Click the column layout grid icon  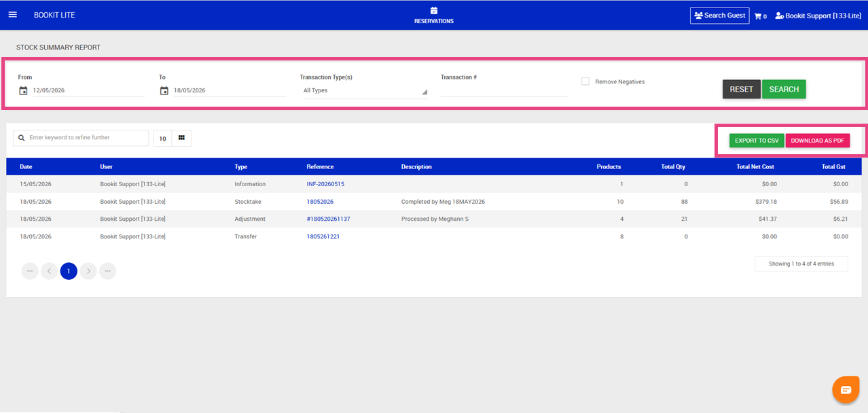[x=181, y=138]
